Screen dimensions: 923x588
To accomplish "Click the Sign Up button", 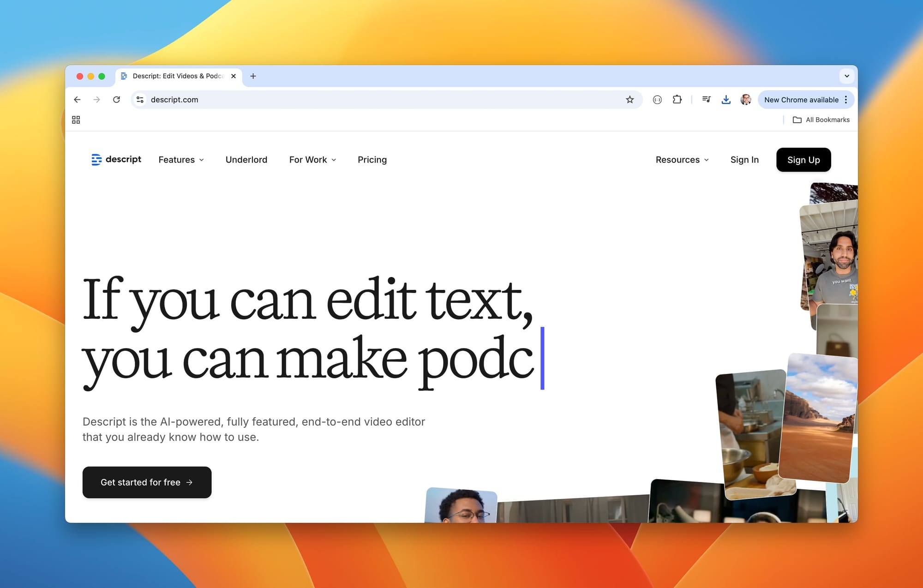I will 803,160.
